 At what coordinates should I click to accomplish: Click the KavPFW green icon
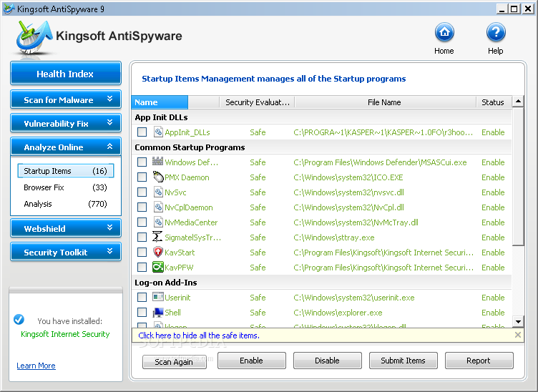tap(158, 267)
